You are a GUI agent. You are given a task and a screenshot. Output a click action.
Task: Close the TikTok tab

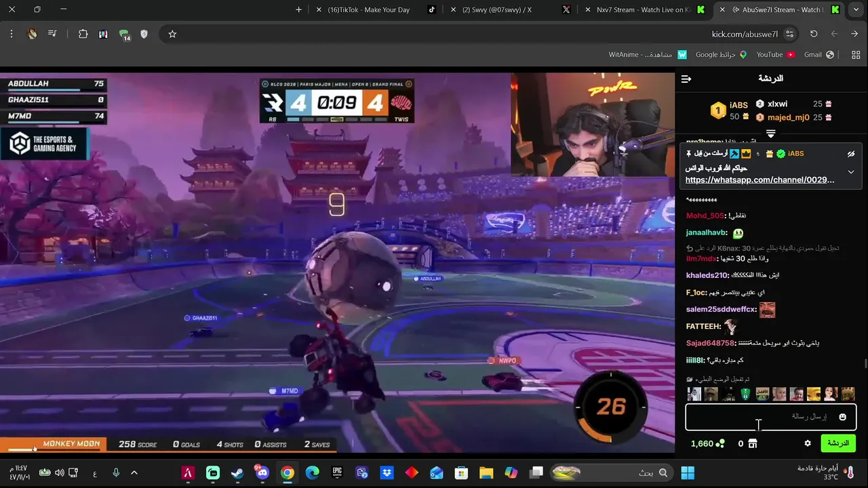click(x=319, y=9)
